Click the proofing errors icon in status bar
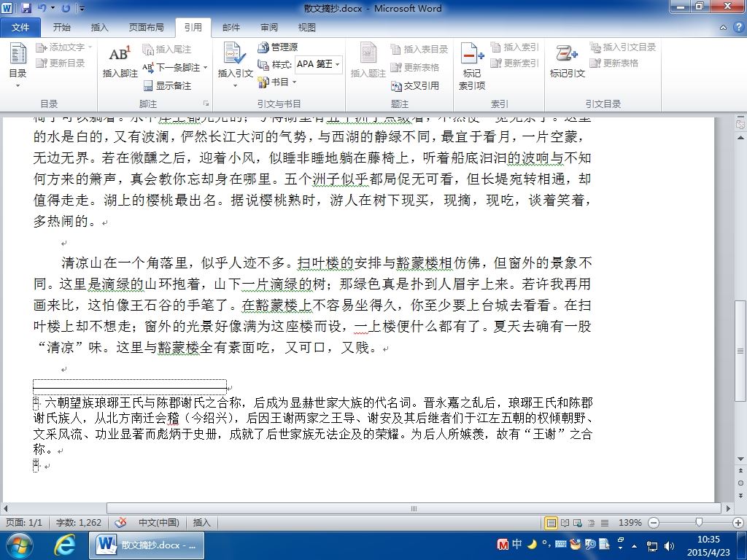Image resolution: width=747 pixels, height=560 pixels. [x=120, y=522]
